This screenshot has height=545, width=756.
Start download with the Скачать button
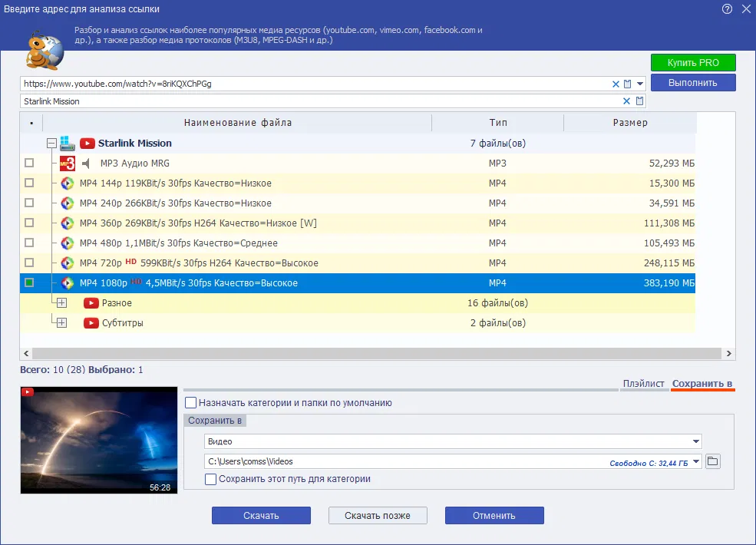click(x=262, y=515)
